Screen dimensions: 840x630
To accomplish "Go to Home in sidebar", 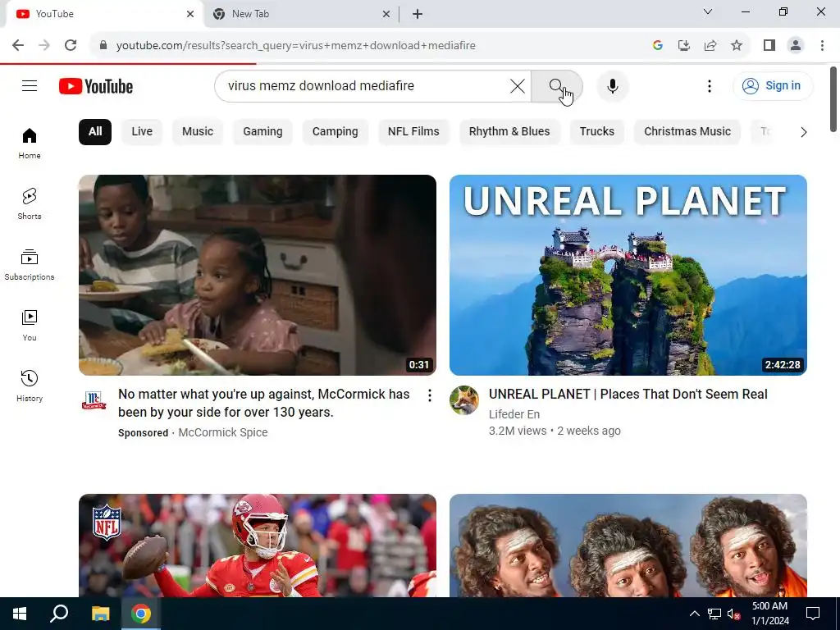I will (x=30, y=143).
